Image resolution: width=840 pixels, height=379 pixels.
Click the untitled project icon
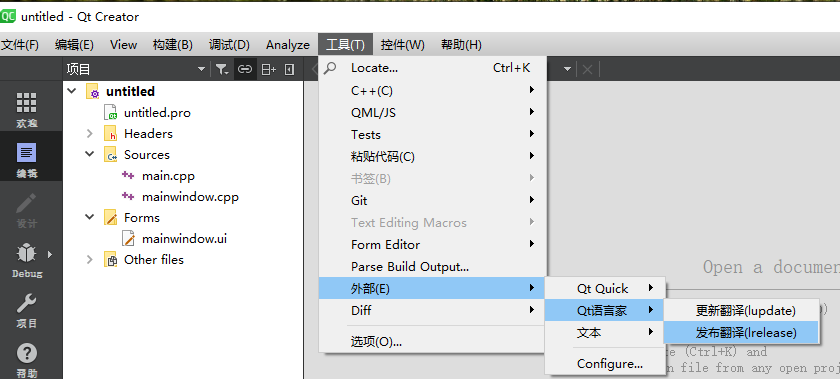point(93,92)
